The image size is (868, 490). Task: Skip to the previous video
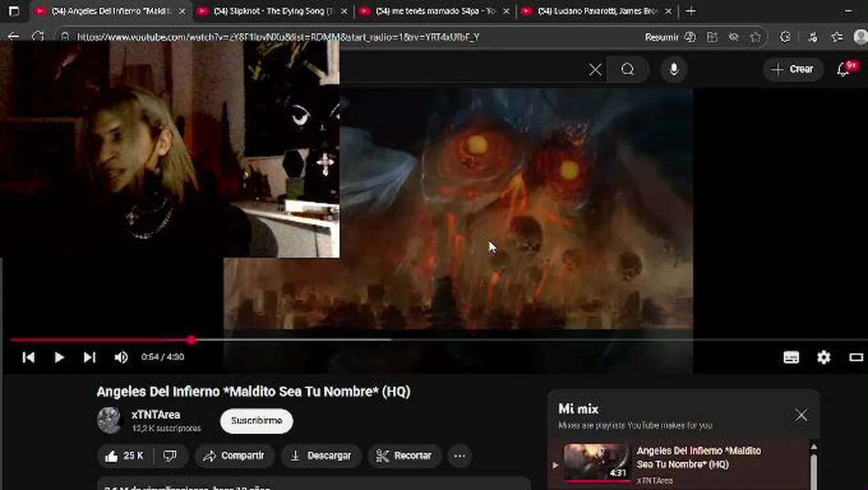[29, 357]
